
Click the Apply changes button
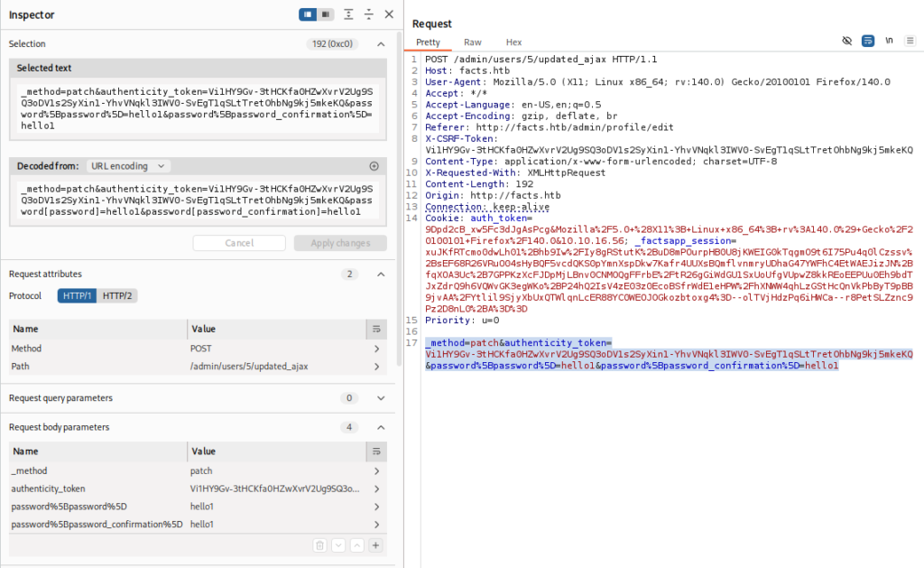coord(340,243)
